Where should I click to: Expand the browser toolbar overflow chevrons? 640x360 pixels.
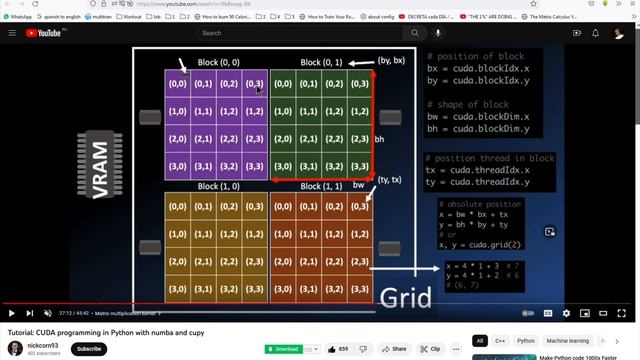click(x=619, y=4)
